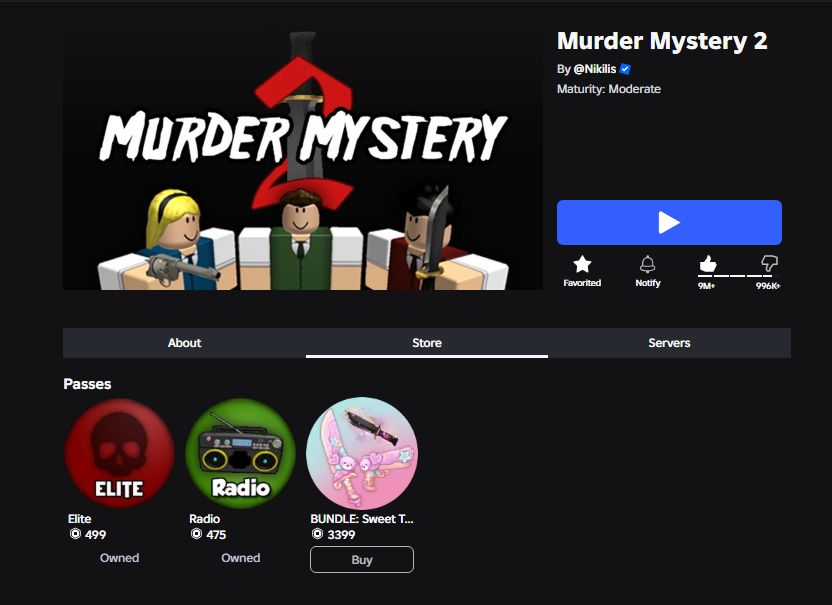This screenshot has width=832, height=605.
Task: Click the thumbs down dislike icon
Action: click(769, 264)
